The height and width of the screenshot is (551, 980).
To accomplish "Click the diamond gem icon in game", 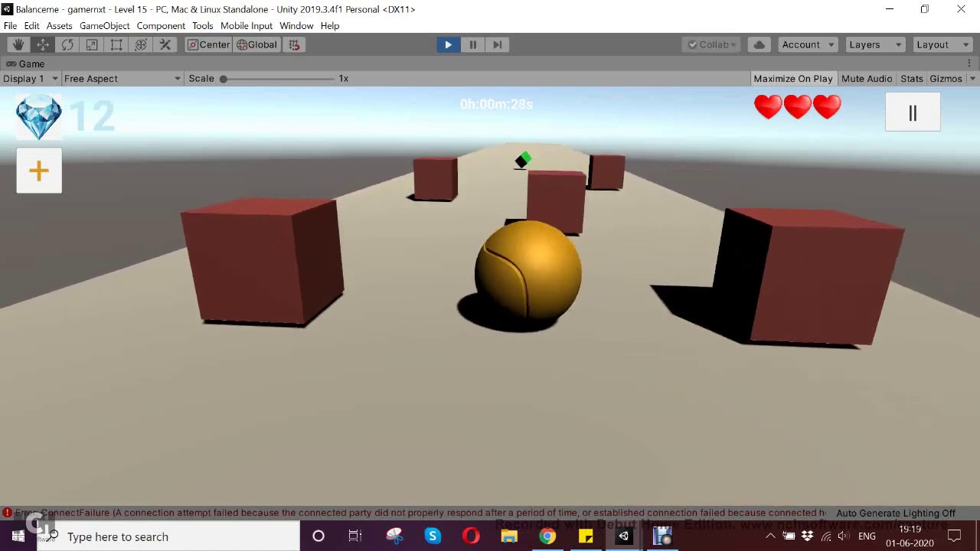I will [x=39, y=117].
